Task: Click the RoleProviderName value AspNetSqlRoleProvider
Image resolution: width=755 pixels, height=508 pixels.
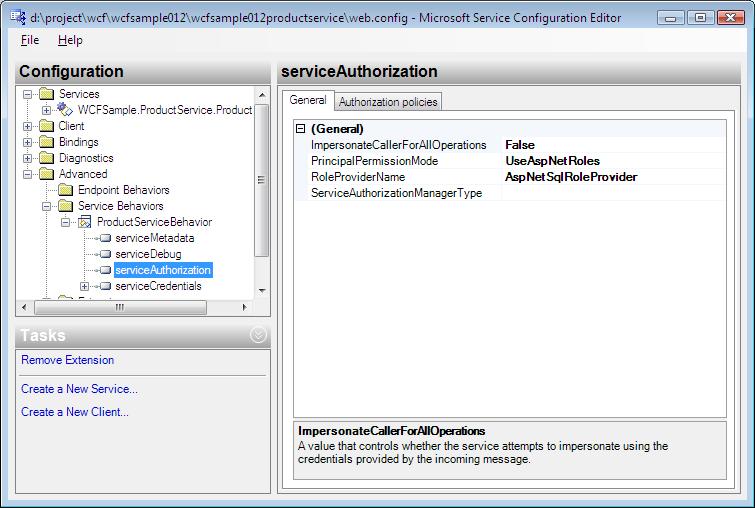Action: click(613, 177)
